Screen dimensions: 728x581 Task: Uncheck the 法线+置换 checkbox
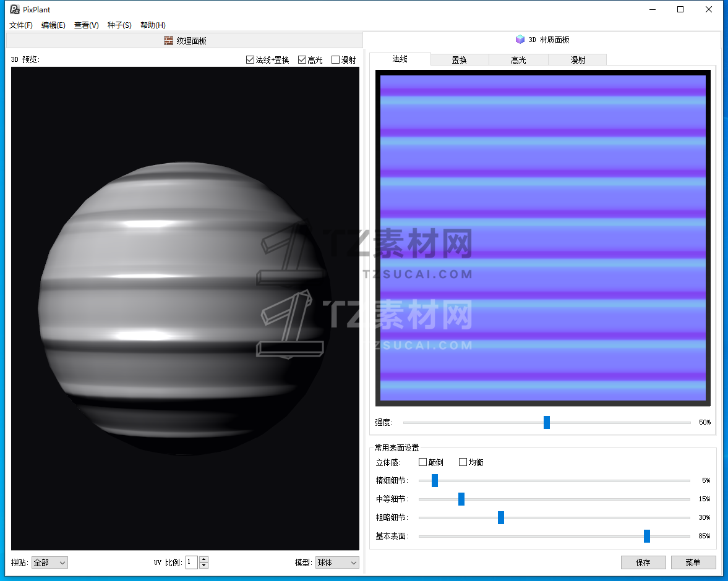click(x=251, y=60)
